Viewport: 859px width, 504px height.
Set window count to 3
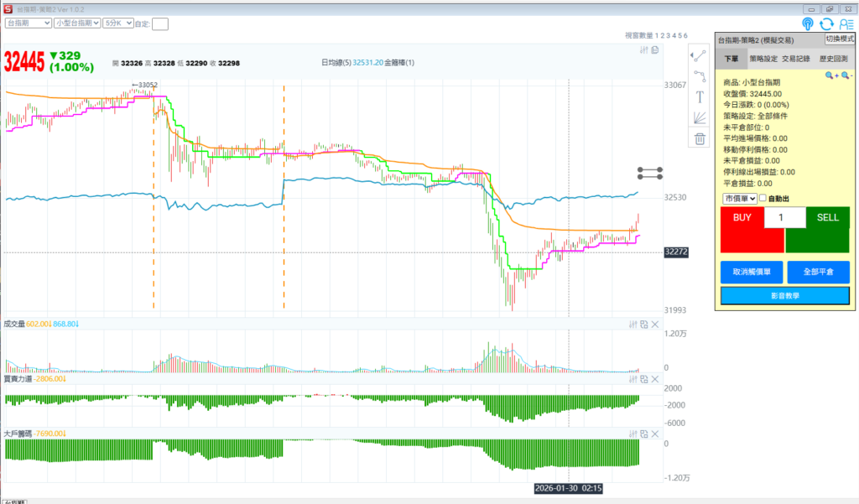coord(669,35)
